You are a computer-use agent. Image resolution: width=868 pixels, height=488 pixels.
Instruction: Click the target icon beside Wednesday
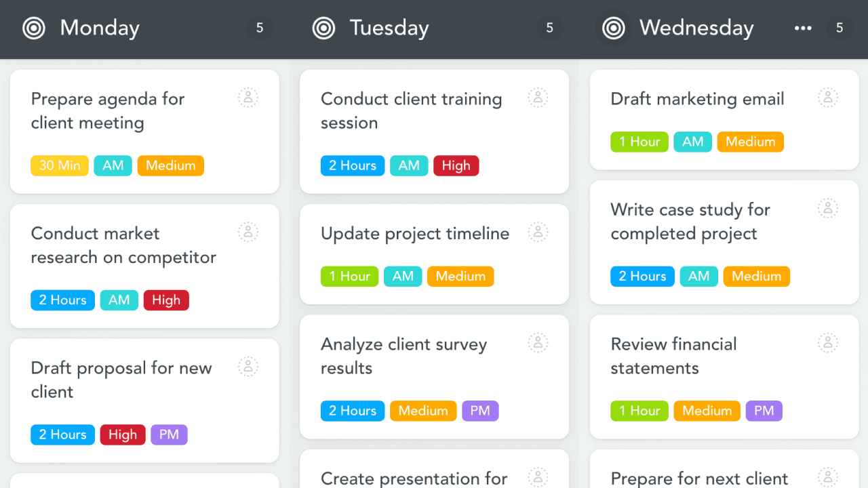point(614,28)
